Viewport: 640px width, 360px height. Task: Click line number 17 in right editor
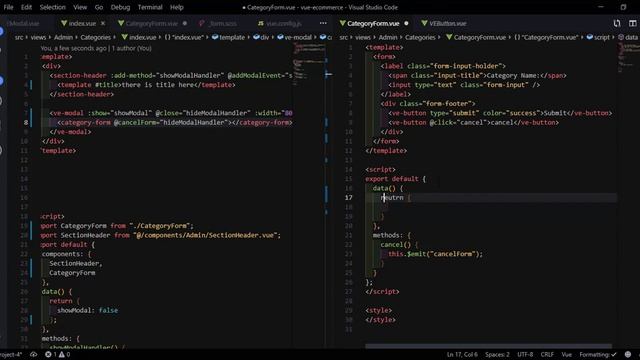point(348,198)
